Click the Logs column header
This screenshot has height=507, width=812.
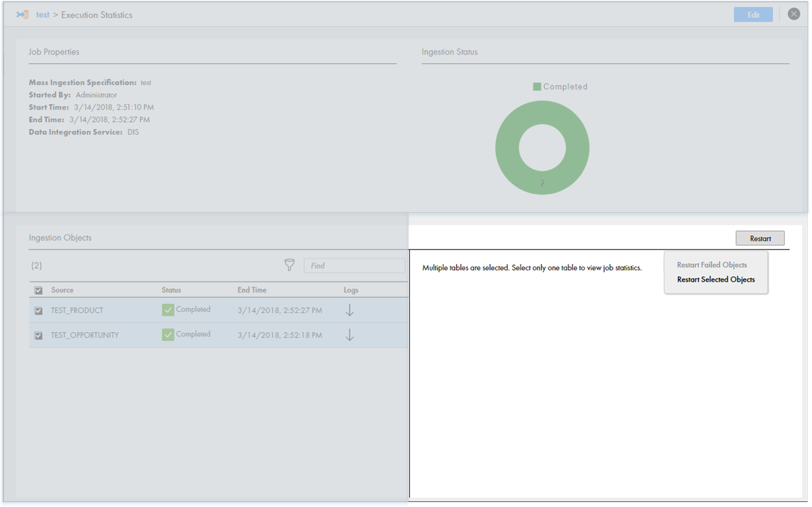pyautogui.click(x=351, y=290)
